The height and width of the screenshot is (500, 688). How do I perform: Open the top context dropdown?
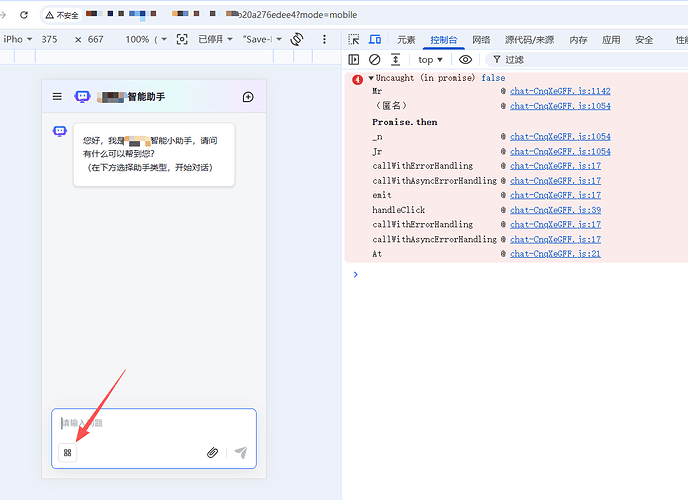pyautogui.click(x=430, y=60)
